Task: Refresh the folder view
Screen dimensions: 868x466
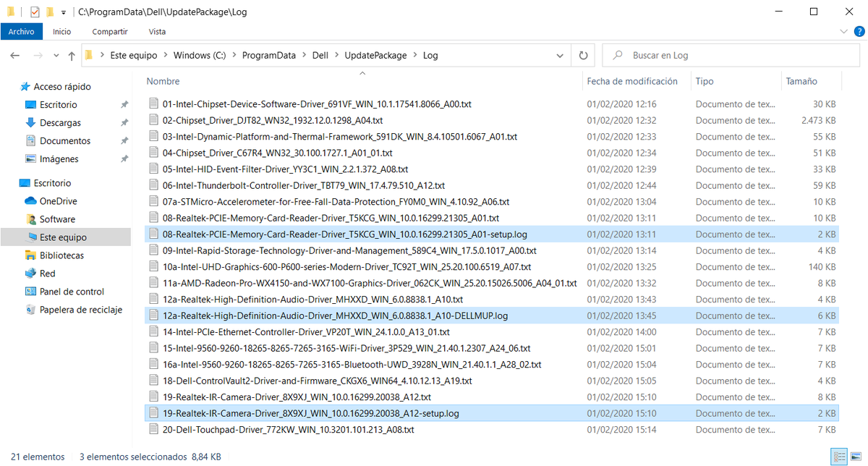Action: coord(583,55)
